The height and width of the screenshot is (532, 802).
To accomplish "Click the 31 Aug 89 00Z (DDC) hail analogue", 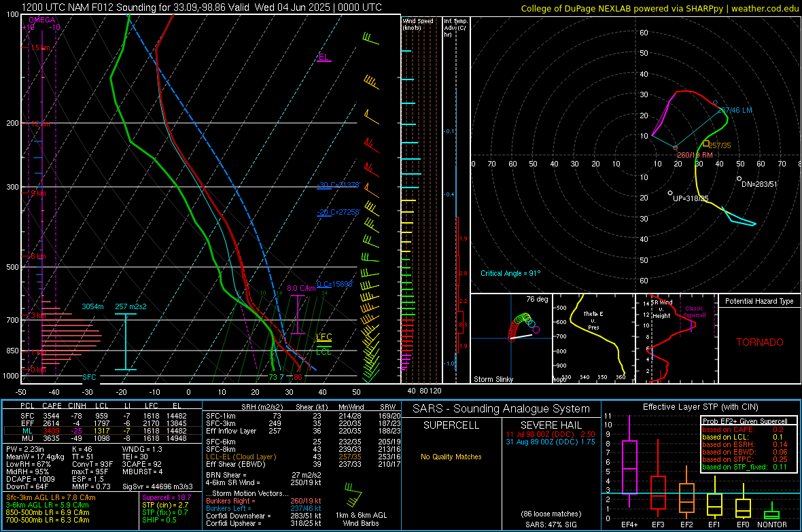I will [x=551, y=442].
